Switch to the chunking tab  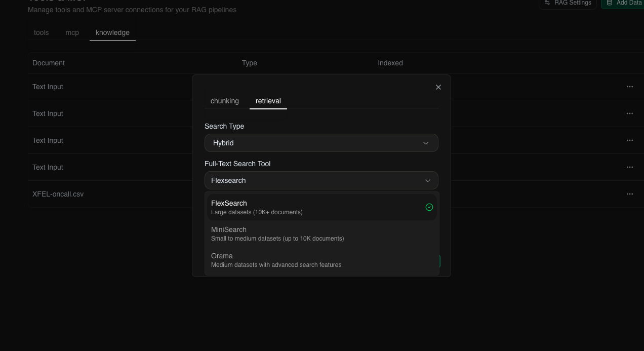click(x=224, y=101)
